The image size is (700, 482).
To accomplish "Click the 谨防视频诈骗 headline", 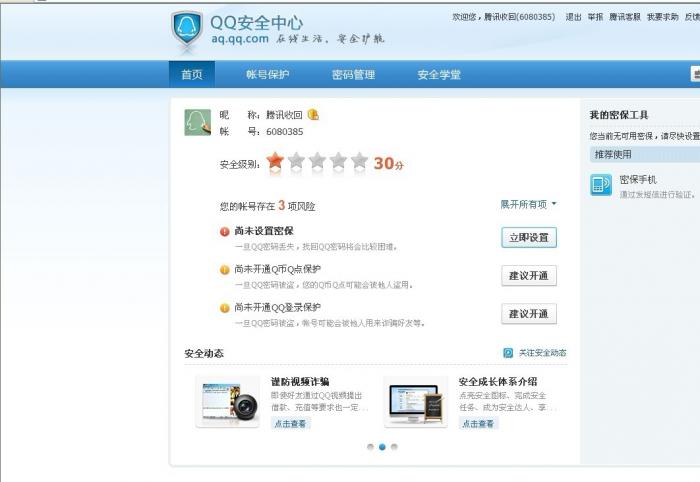I will [300, 382].
